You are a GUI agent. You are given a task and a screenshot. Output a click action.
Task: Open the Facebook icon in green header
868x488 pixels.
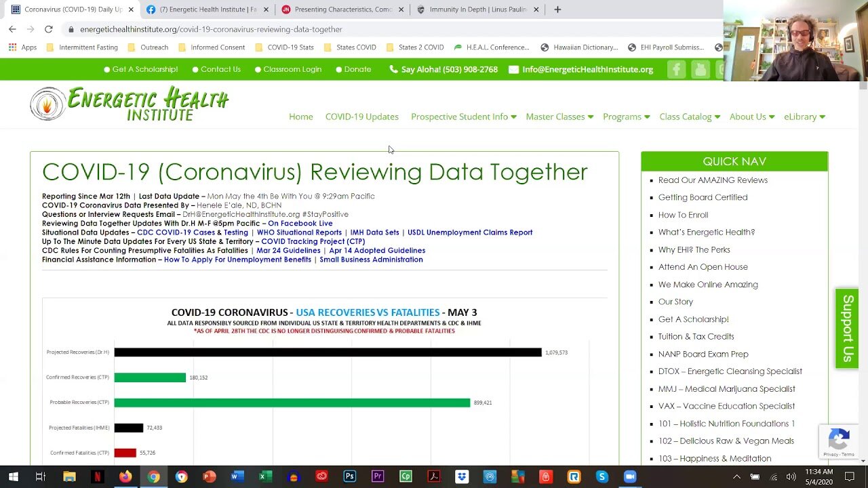[676, 69]
